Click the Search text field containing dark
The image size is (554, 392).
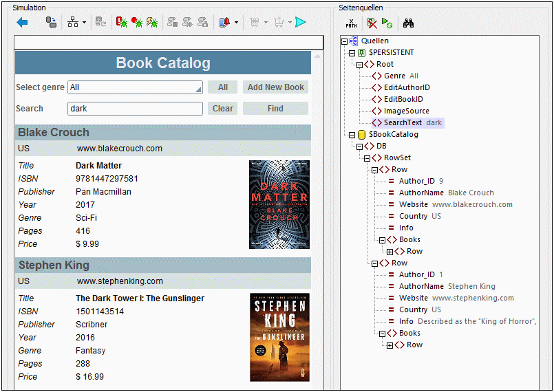coord(135,109)
